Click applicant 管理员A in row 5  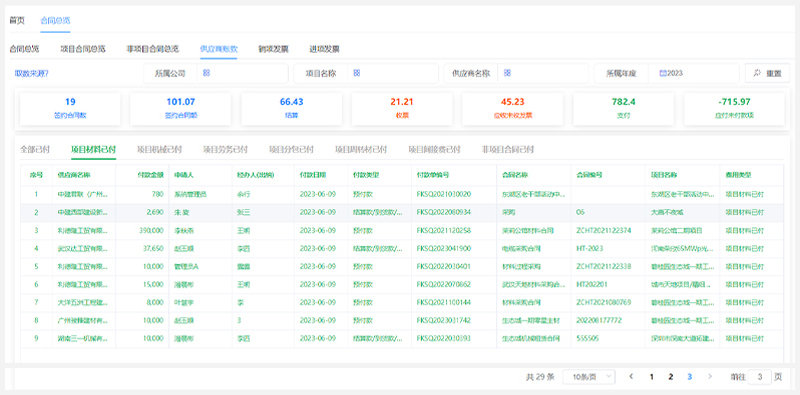click(x=186, y=266)
